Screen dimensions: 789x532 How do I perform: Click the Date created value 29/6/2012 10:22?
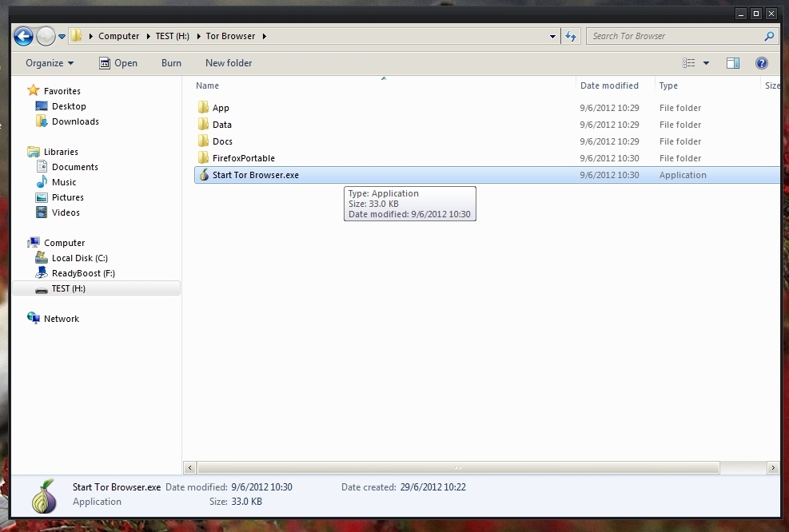click(433, 487)
